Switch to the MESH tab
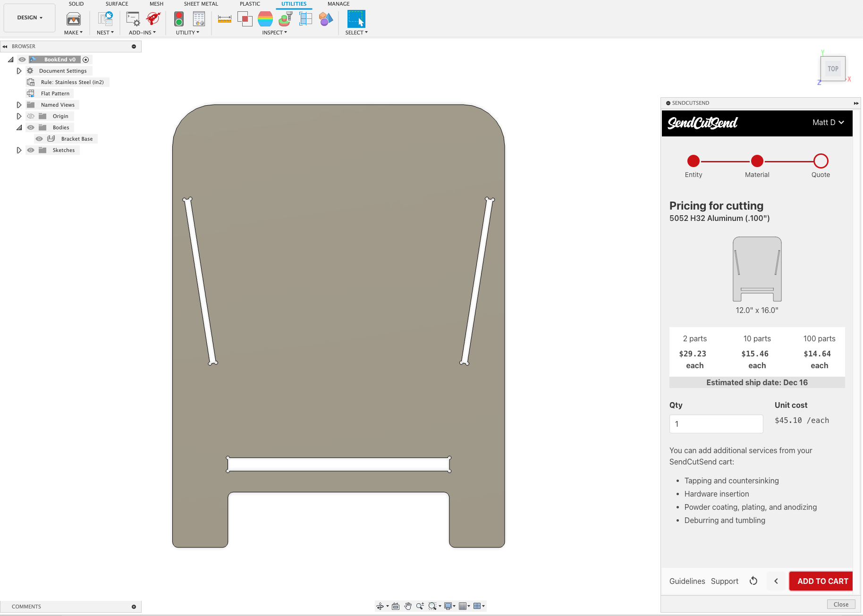This screenshot has width=863, height=616. (156, 4)
